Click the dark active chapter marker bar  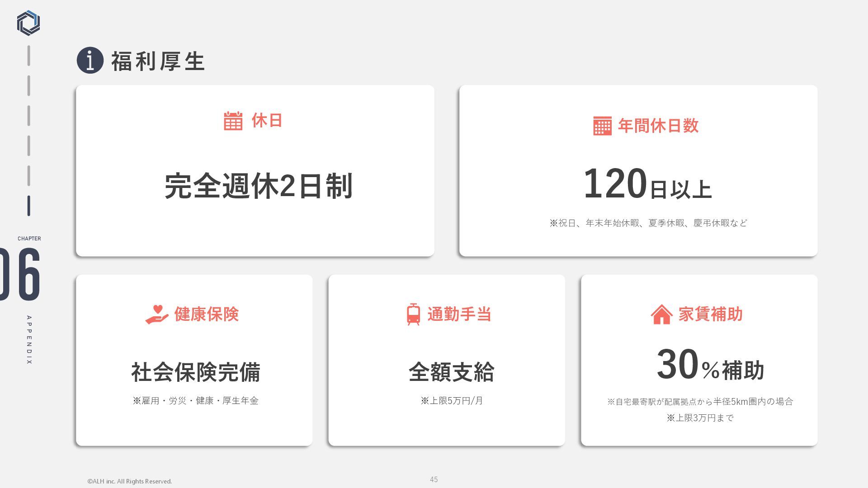pos(28,206)
